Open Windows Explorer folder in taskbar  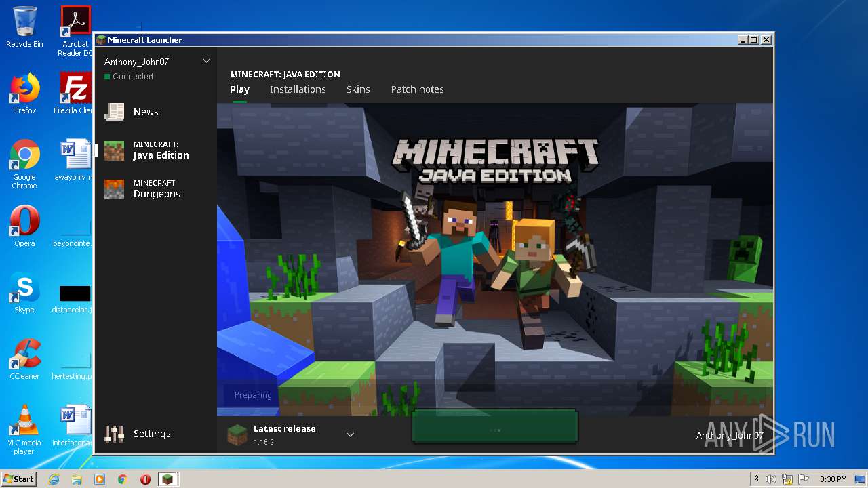[x=77, y=479]
